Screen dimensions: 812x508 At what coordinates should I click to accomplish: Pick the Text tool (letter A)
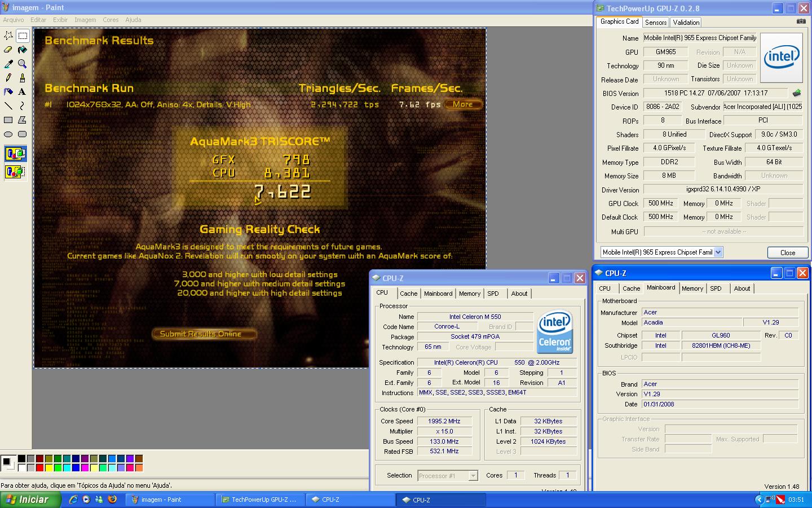(x=23, y=91)
